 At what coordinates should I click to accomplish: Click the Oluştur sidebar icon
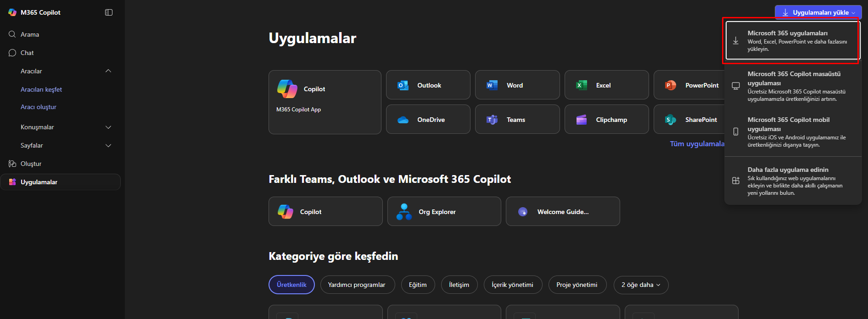click(12, 164)
